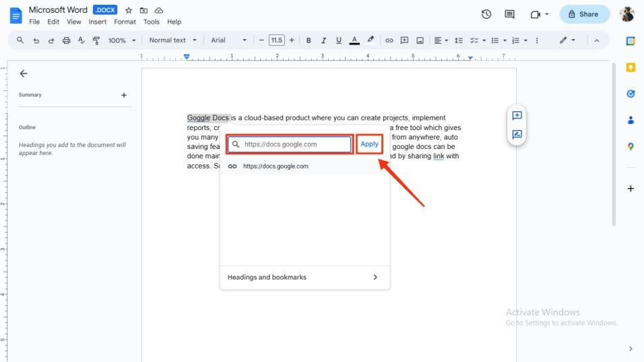The image size is (644, 362).
Task: Undo the last action
Action: (36, 40)
